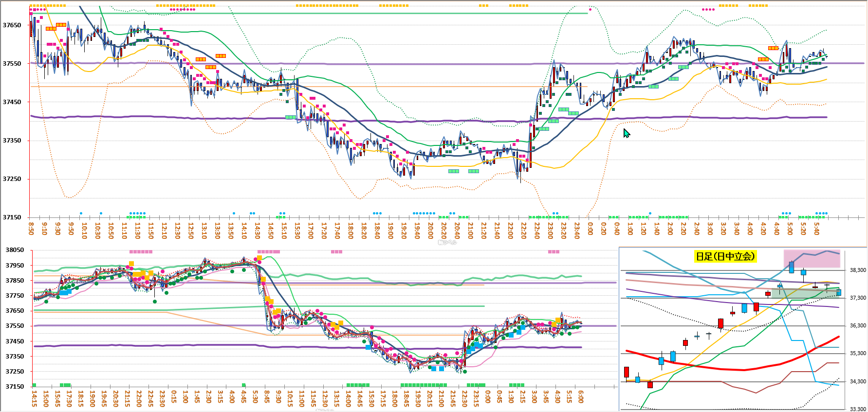Select the 37650 price label on top chart
Screen dimensions: 868x412
coord(12,25)
